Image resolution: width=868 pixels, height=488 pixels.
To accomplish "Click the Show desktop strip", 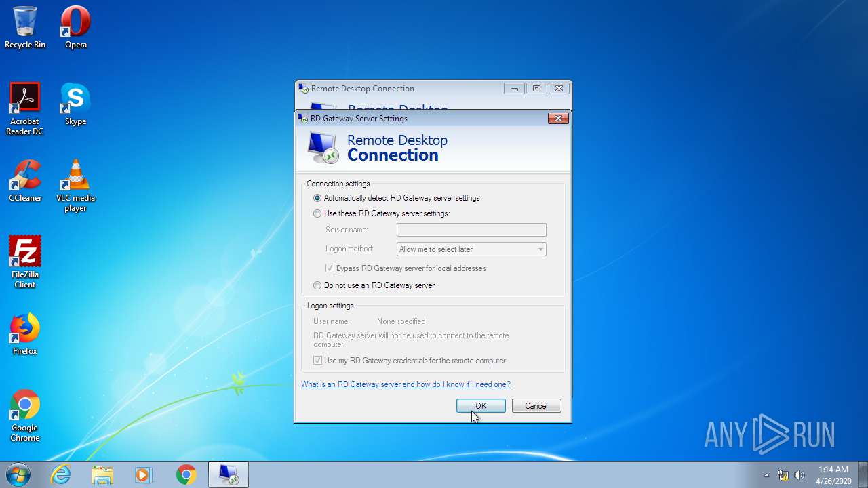I will 863,474.
